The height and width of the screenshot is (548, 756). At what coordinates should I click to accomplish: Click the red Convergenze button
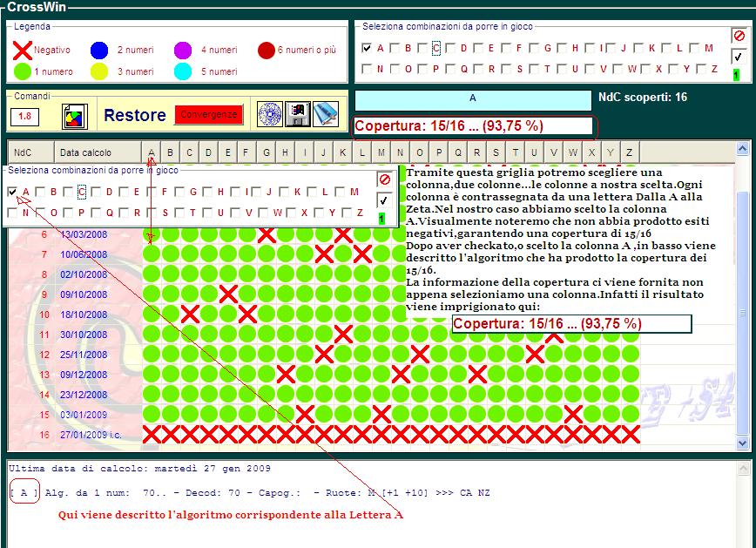(209, 115)
